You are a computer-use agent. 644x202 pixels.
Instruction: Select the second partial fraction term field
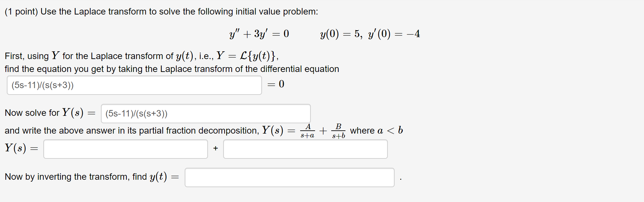coord(305,149)
